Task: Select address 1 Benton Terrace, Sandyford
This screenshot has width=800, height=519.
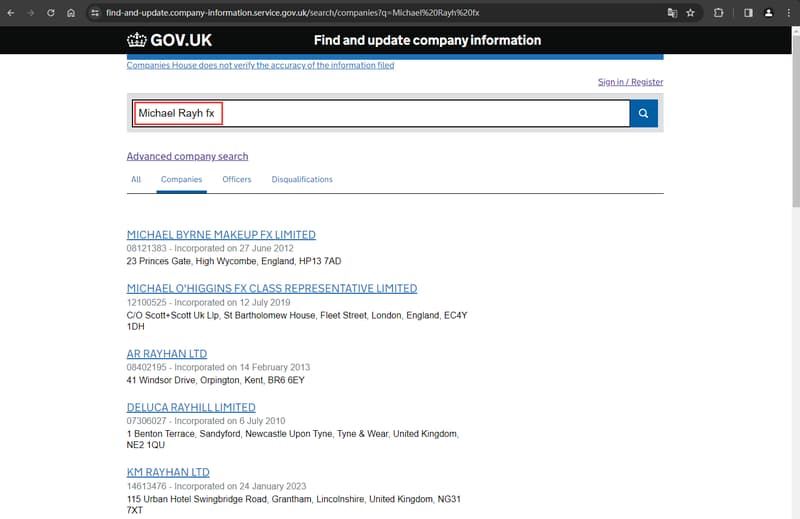Action: (x=293, y=439)
